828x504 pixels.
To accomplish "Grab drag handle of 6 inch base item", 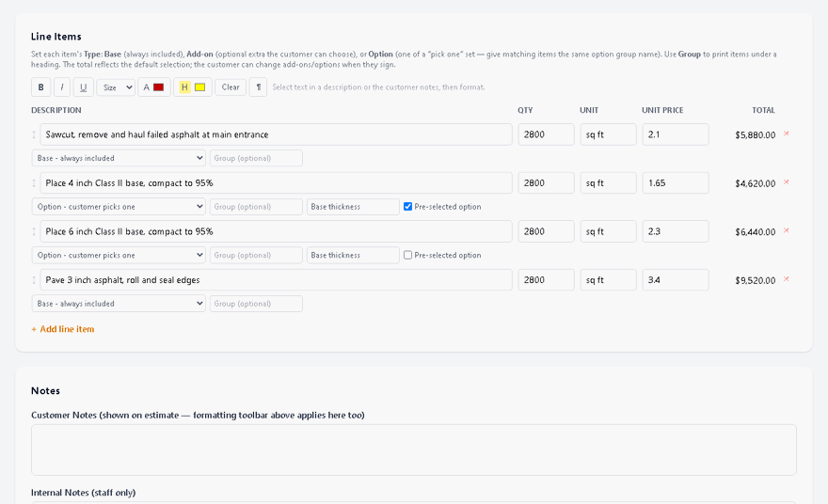I will click(x=34, y=231).
